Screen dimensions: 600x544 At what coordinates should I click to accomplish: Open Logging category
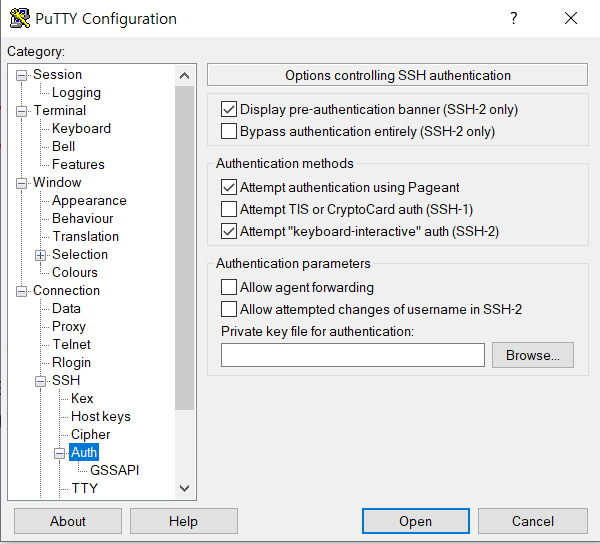pyautogui.click(x=76, y=93)
